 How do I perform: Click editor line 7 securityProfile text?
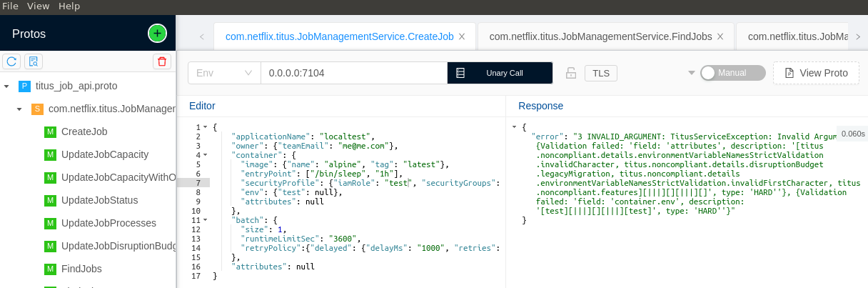[x=370, y=183]
